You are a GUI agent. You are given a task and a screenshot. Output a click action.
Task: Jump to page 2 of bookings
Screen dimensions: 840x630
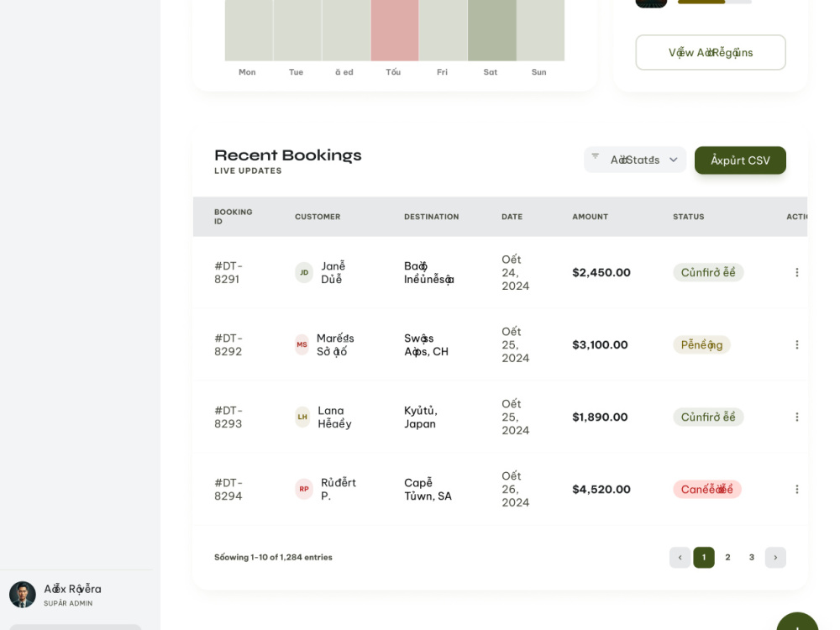pyautogui.click(x=727, y=557)
